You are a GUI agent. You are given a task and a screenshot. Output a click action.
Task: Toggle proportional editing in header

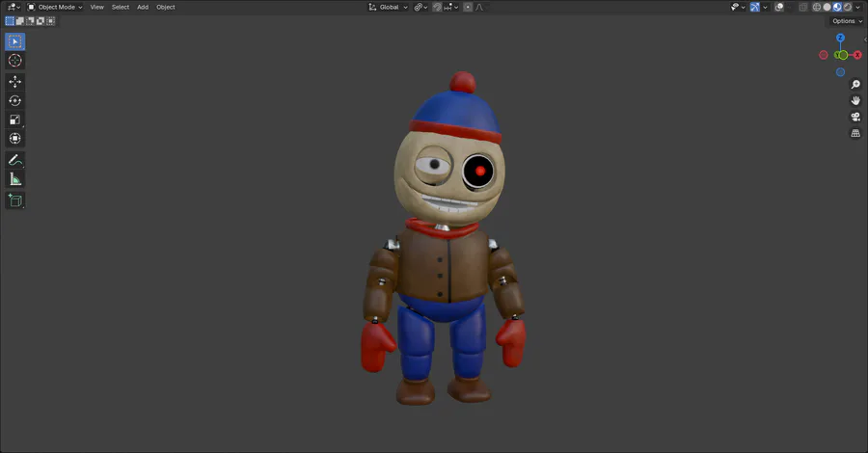(x=468, y=7)
